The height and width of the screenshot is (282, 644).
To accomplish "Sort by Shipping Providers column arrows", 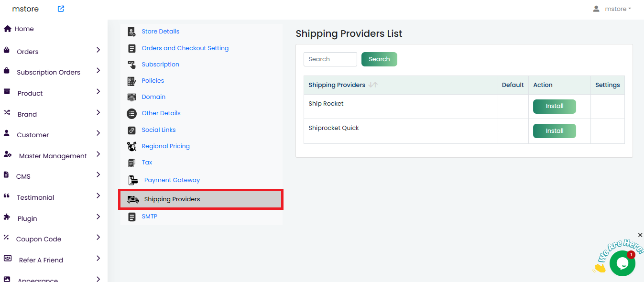I will pos(373,85).
